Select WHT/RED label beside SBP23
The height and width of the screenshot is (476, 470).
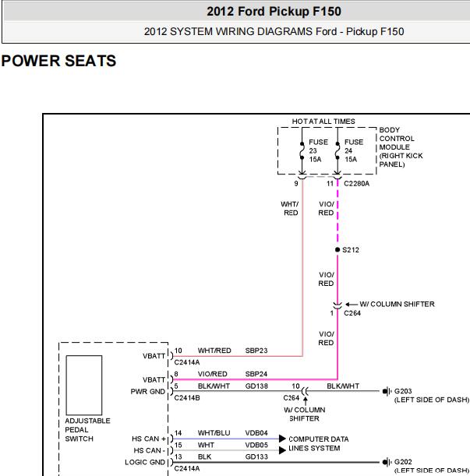coord(214,351)
